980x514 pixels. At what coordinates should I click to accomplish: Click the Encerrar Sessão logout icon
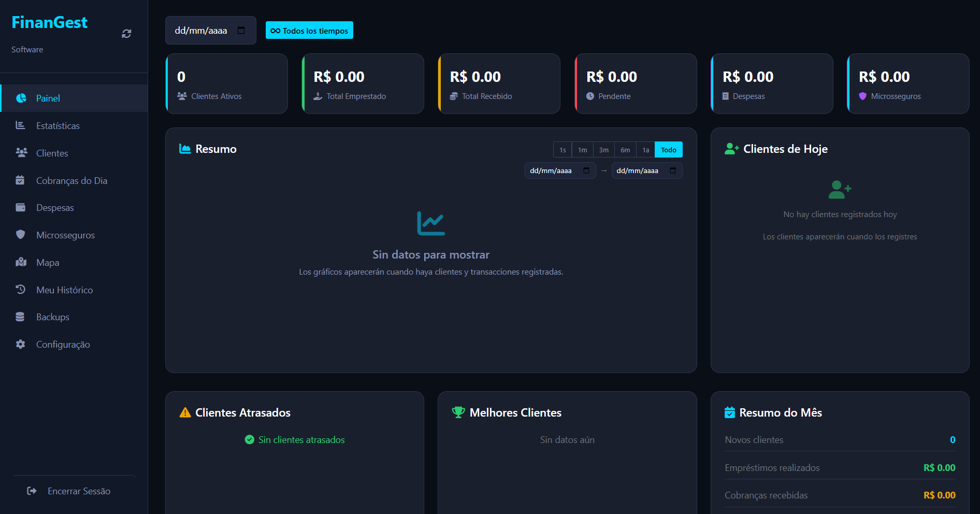[x=32, y=491]
